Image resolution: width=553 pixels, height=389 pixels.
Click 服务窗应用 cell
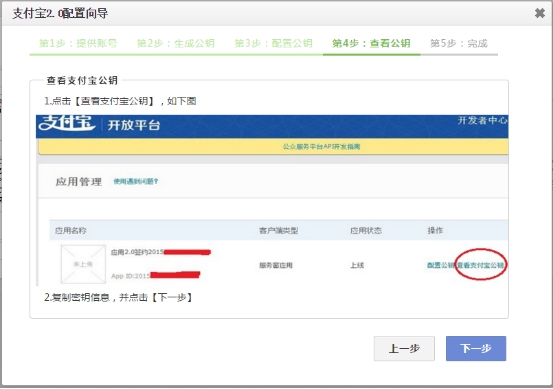[x=276, y=265]
